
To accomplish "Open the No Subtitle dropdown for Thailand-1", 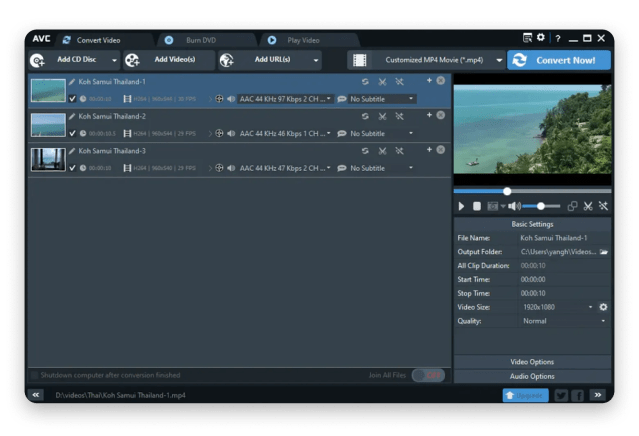I will point(382,99).
